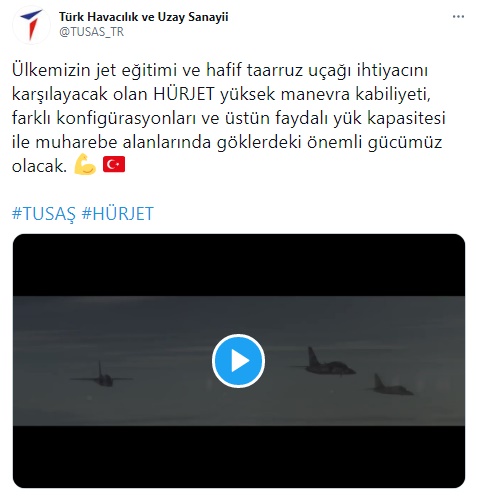Visit the Türk Havacılık ve Uzay Sanayii profile name
This screenshot has width=477, height=498.
144,17
